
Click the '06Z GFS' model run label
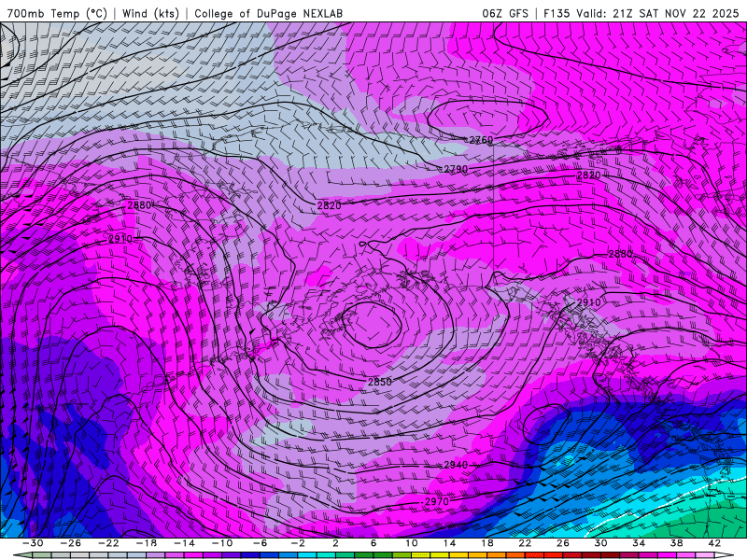coord(505,13)
